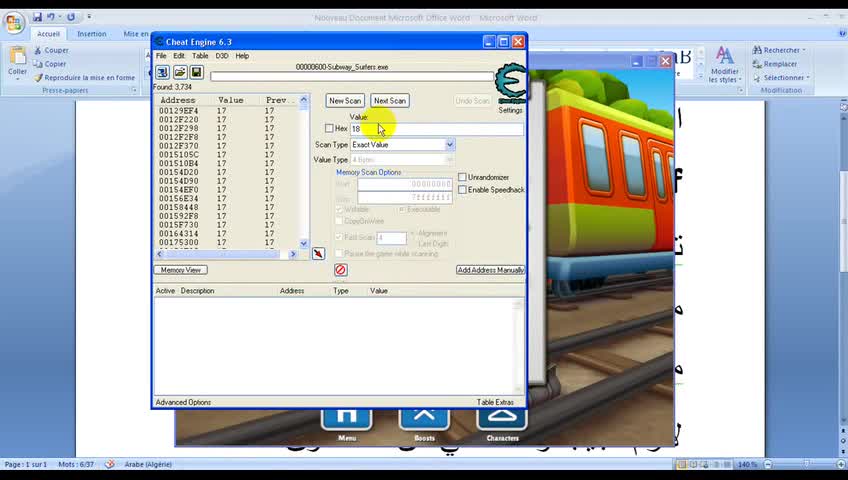Viewport: 848px width, 480px height.
Task: Enable the Speedhack checkbox
Action: (462, 190)
